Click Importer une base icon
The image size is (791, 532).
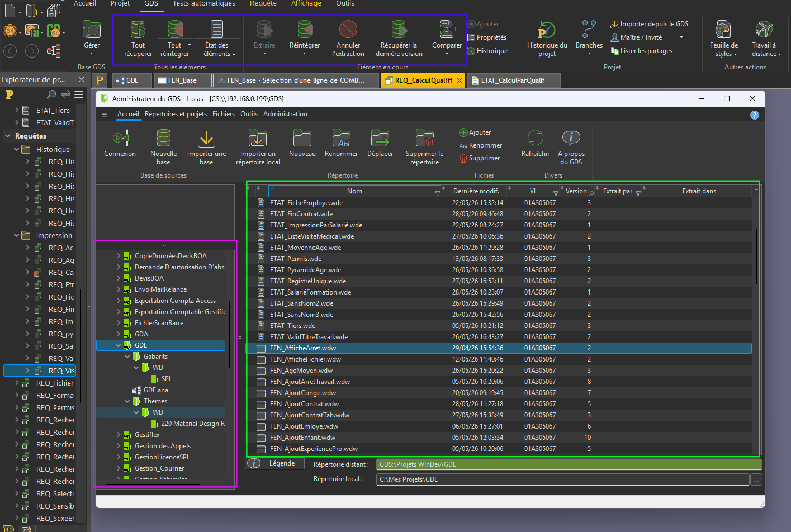click(206, 138)
